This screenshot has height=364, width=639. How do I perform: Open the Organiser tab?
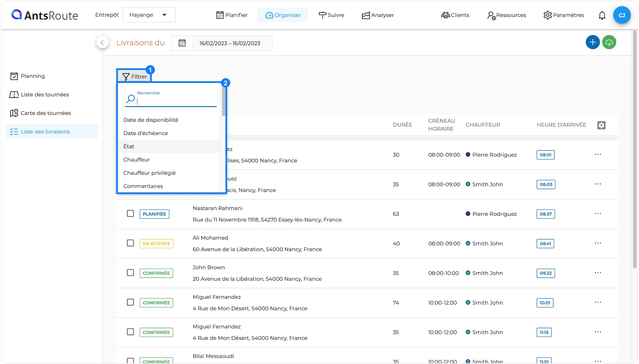tap(282, 15)
